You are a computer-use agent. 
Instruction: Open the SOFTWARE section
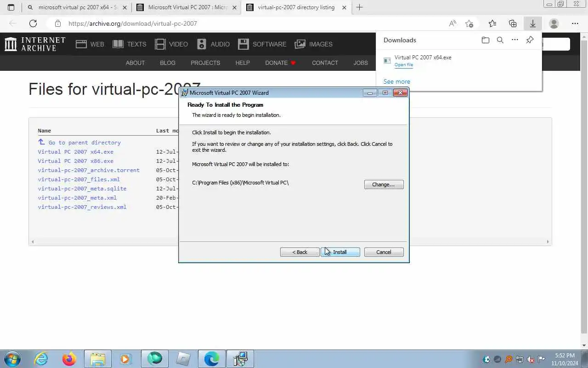coord(262,44)
